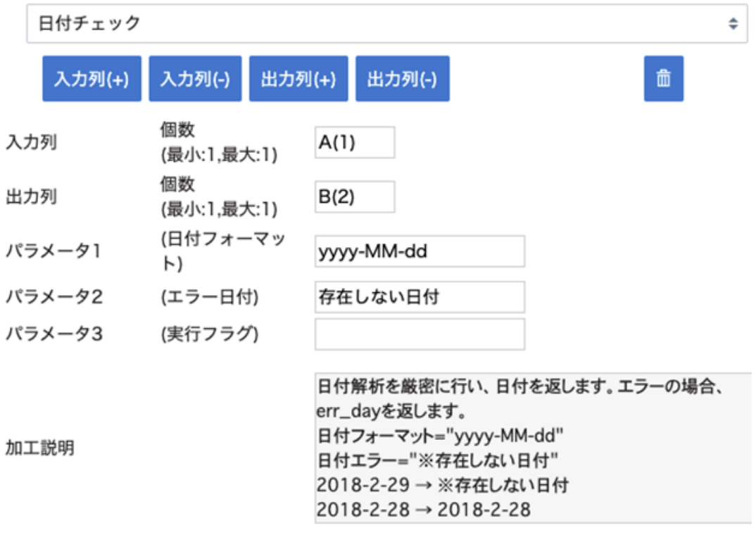
Task: Add an output column with 出力列(+)
Action: (298, 79)
